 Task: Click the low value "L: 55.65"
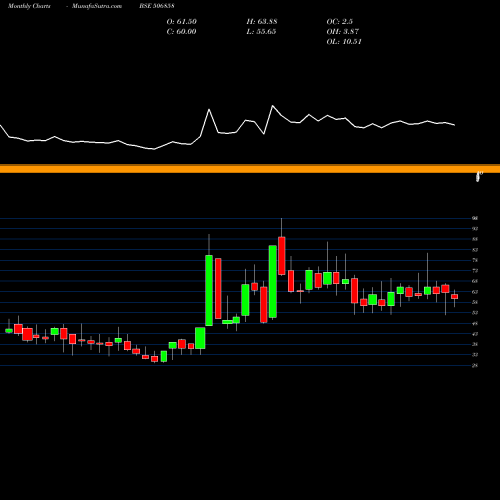pyautogui.click(x=261, y=32)
